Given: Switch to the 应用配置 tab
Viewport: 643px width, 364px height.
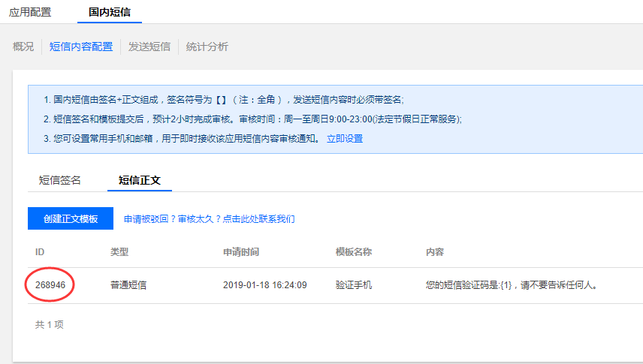Looking at the screenshot, I should tap(30, 12).
